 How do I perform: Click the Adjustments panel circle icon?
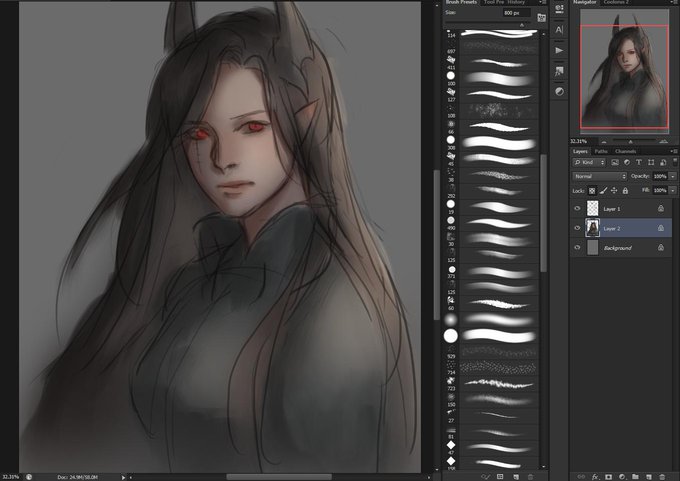(x=559, y=92)
